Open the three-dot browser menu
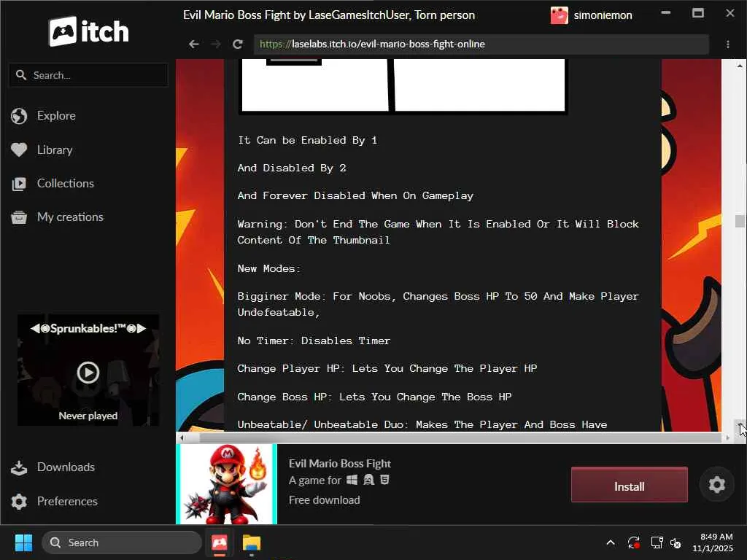Viewport: 747px width, 560px height. click(728, 44)
